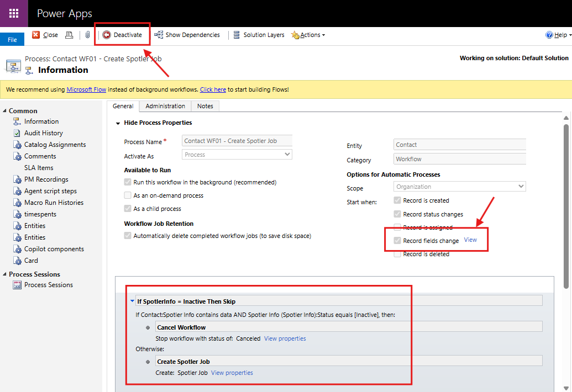This screenshot has height=392, width=572.
Task: Click the Entity Contact field
Action: coord(460,145)
